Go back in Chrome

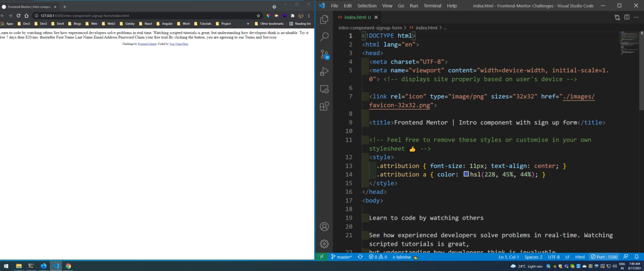[x=2, y=16]
